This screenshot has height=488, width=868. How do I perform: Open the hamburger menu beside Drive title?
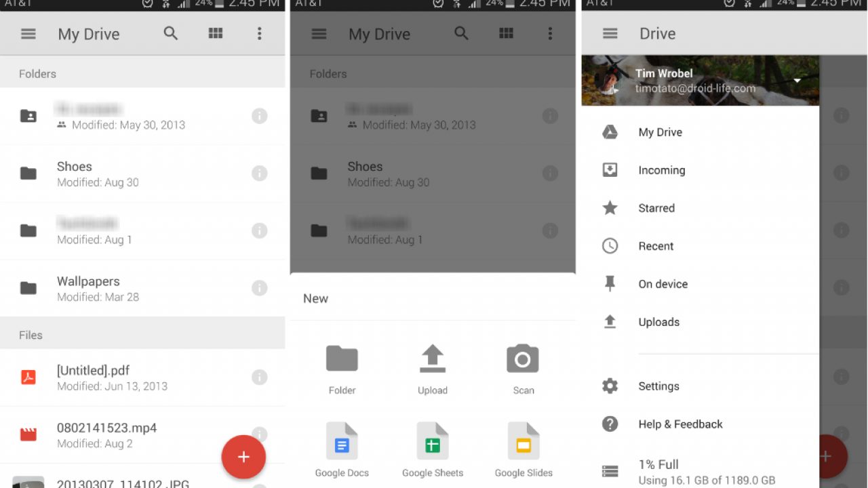[x=610, y=34]
